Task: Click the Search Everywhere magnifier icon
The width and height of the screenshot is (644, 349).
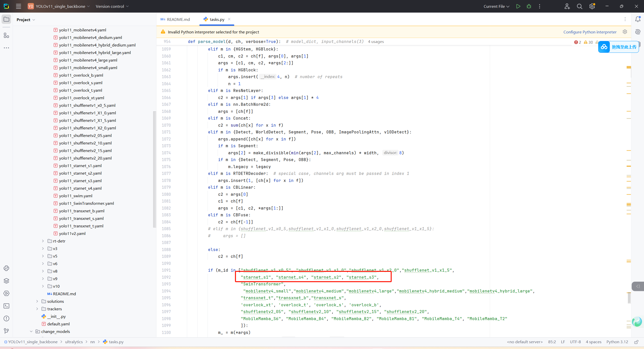Action: tap(579, 6)
